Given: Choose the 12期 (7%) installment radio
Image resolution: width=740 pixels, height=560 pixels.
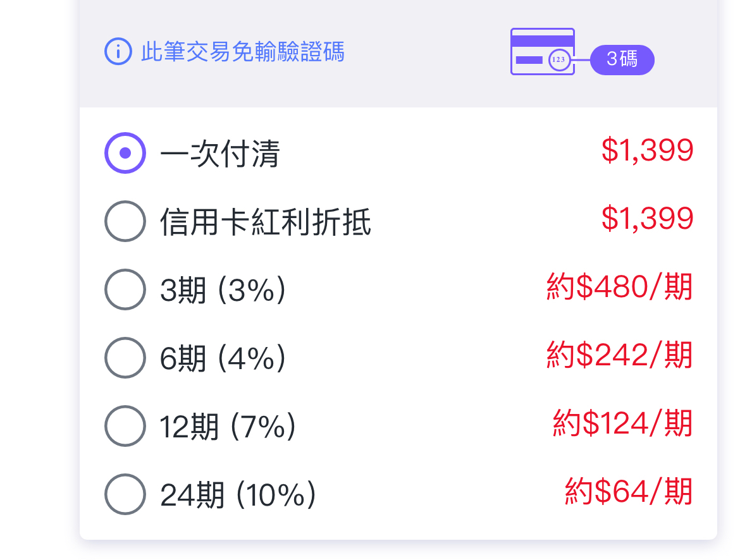Looking at the screenshot, I should pyautogui.click(x=125, y=426).
